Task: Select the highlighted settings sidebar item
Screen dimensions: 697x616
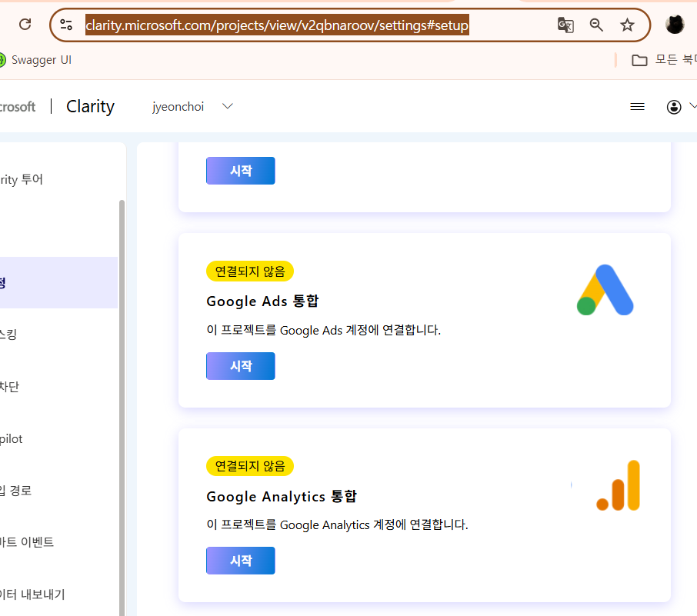Action: [58, 283]
